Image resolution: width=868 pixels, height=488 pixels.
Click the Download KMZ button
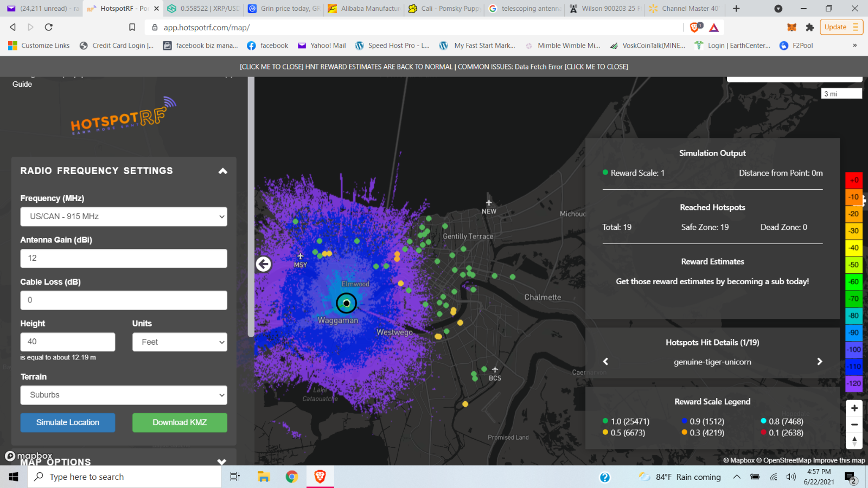[180, 422]
